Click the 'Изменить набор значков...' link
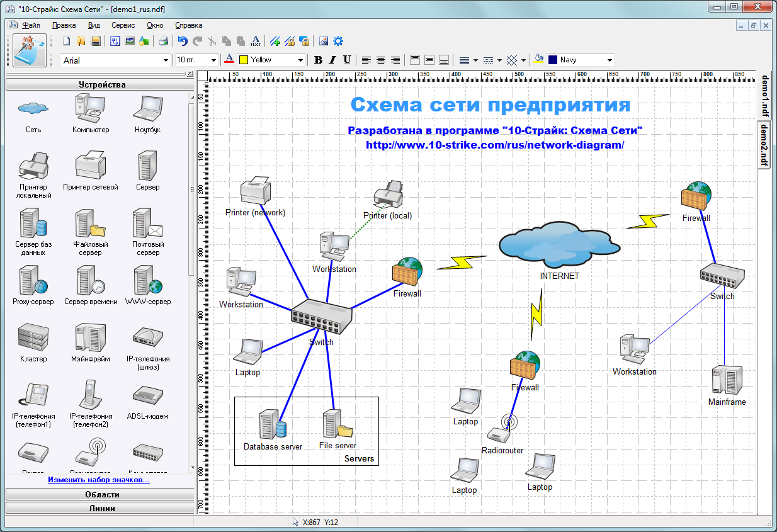The height and width of the screenshot is (532, 777). tap(99, 480)
